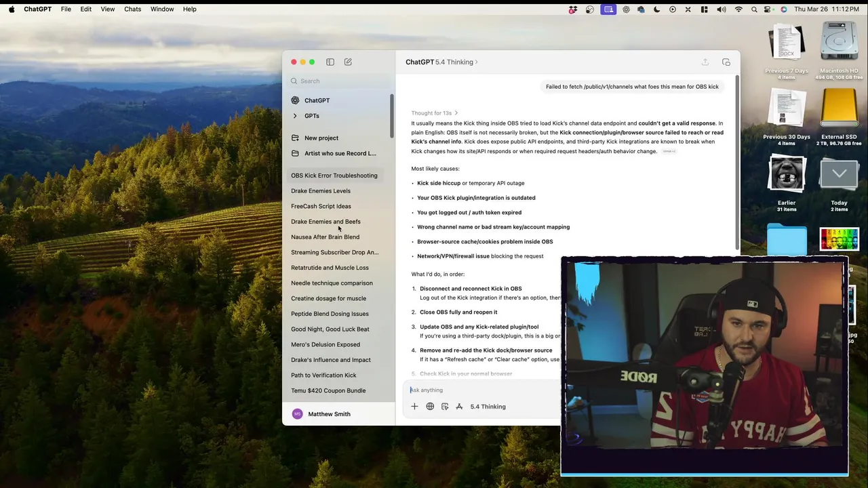The height and width of the screenshot is (488, 868).
Task: Expand the Thought for 13s disclosure
Action: pos(434,113)
